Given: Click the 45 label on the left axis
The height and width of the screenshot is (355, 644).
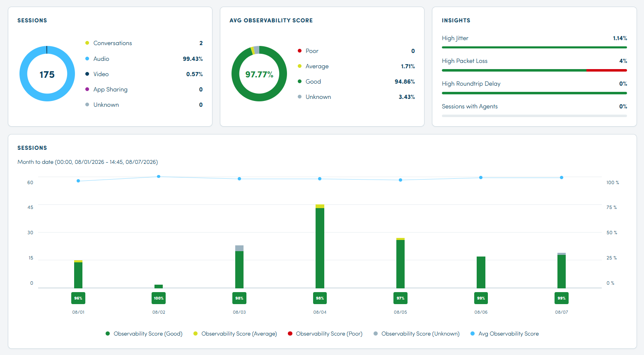Looking at the screenshot, I should (30, 207).
